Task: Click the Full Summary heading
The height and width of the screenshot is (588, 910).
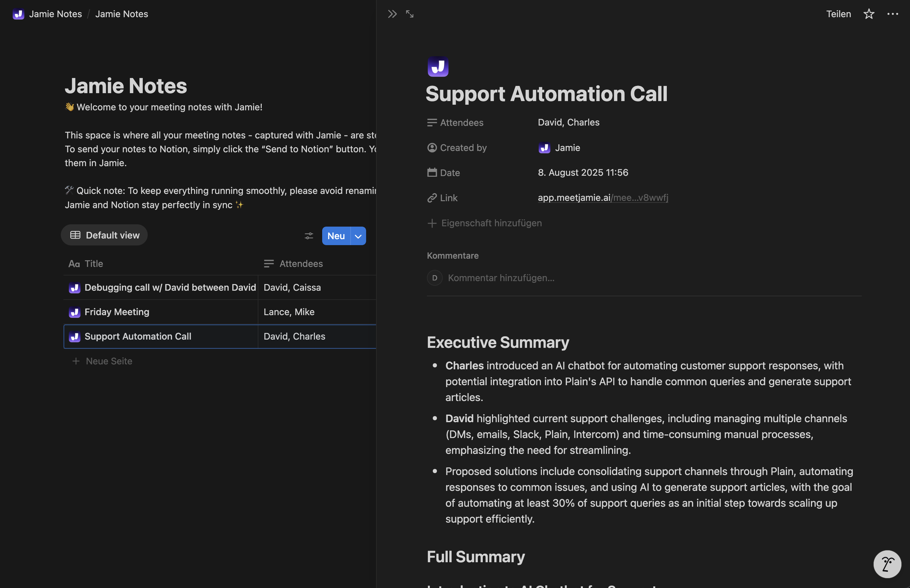Action: 475,557
